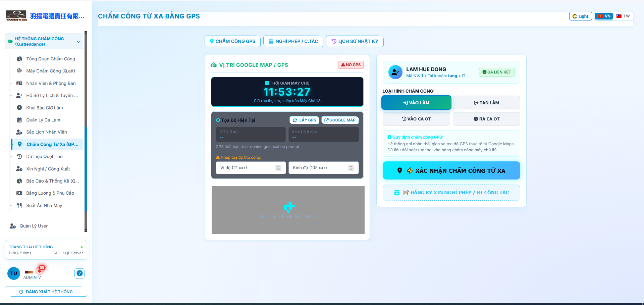The height and width of the screenshot is (305, 644).
Task: Click the latitude field spinner arrows
Action: [x=278, y=168]
